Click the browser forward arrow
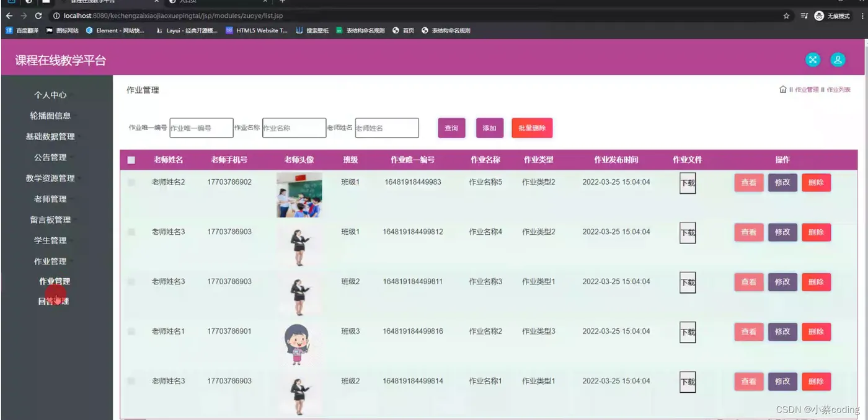Image resolution: width=868 pixels, height=420 pixels. point(24,15)
